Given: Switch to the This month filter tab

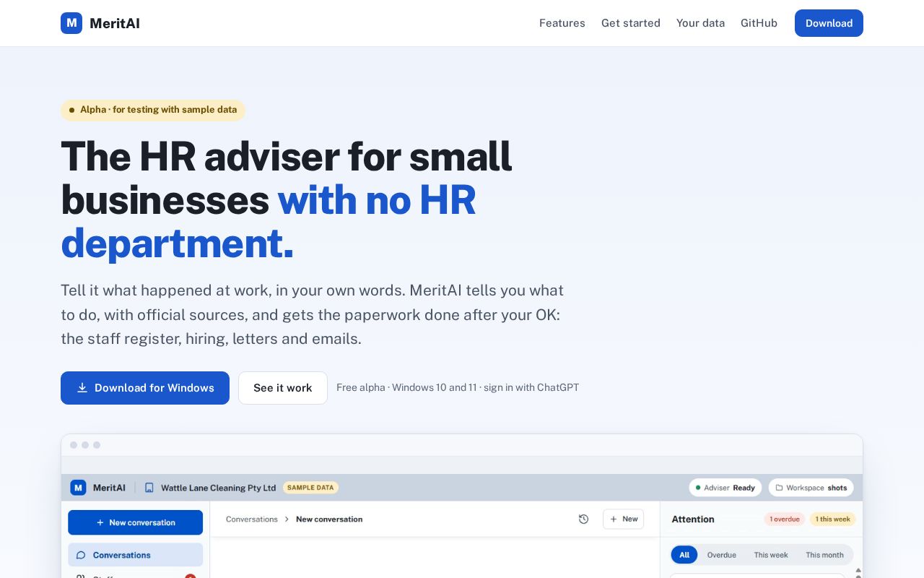Looking at the screenshot, I should point(824,555).
